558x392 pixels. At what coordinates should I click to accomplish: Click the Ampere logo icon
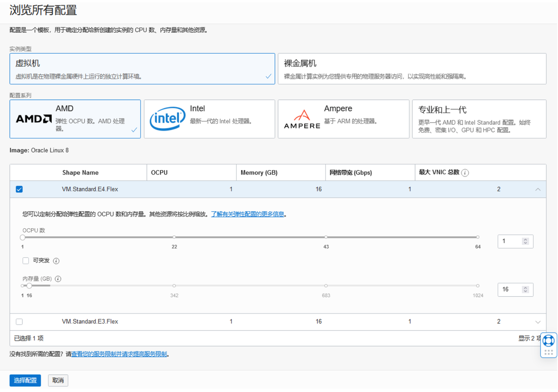(x=302, y=119)
